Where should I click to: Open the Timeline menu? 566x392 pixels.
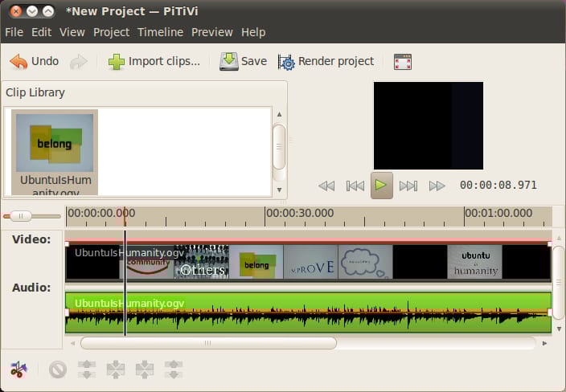160,32
